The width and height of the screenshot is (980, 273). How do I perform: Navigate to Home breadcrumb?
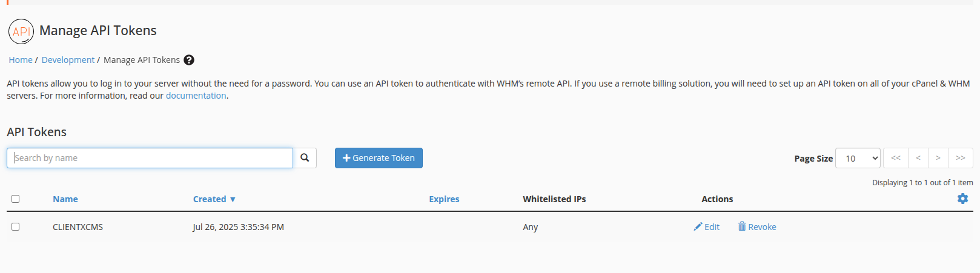tap(21, 60)
